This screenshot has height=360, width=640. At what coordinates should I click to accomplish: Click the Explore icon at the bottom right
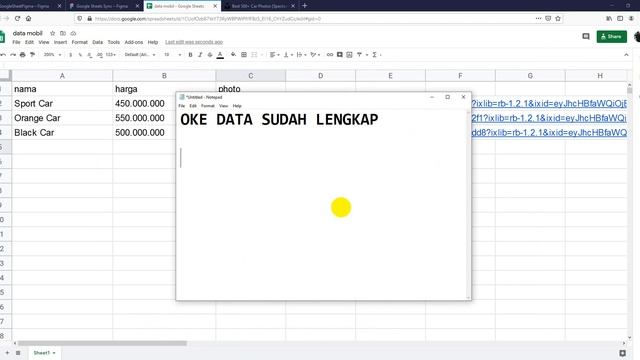point(622,353)
